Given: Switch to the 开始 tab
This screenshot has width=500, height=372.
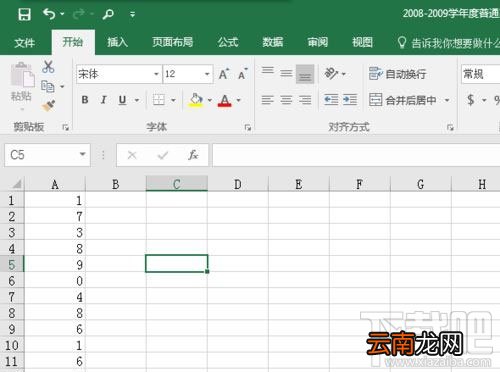Looking at the screenshot, I should pyautogui.click(x=73, y=42).
